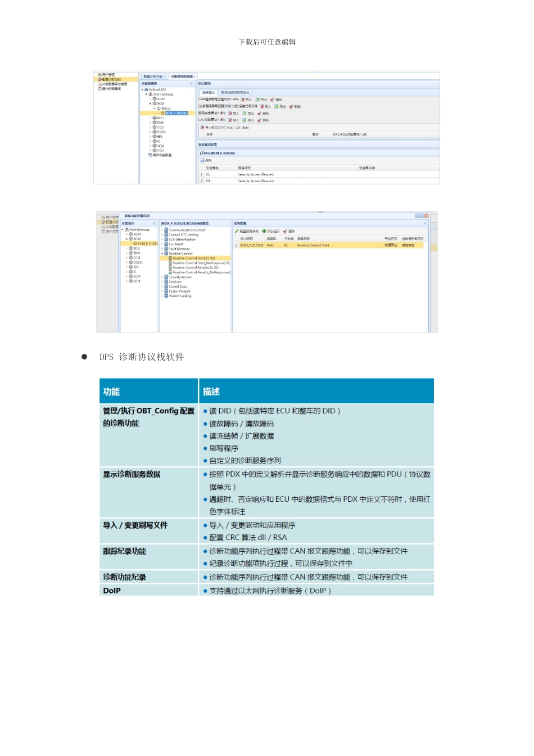Click 导入 for 刷写安全算法 row

pos(233,113)
